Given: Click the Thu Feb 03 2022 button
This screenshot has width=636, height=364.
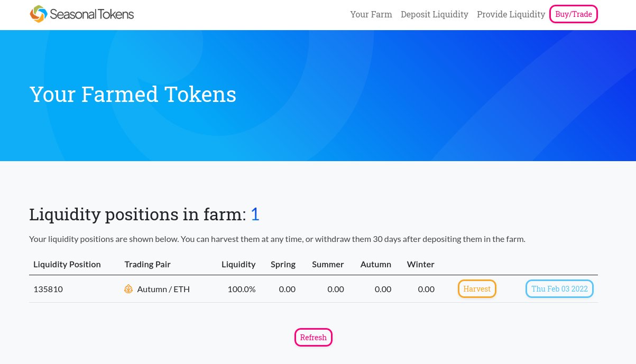Looking at the screenshot, I should (x=559, y=289).
